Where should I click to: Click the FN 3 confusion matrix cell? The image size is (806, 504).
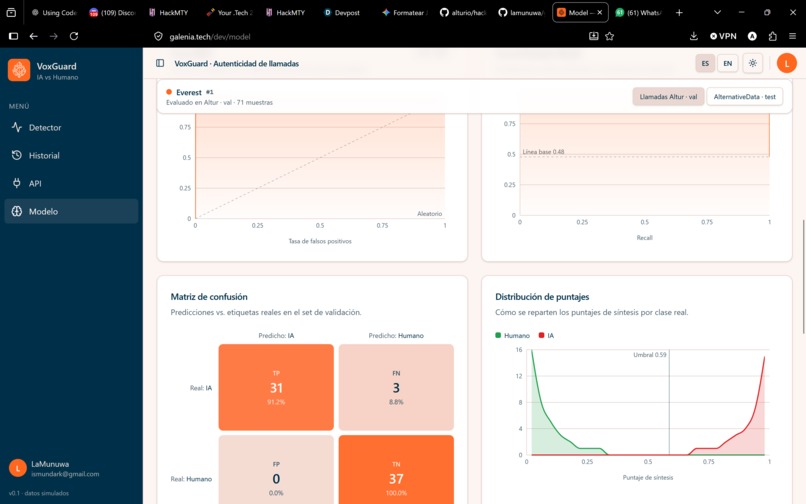(x=396, y=387)
